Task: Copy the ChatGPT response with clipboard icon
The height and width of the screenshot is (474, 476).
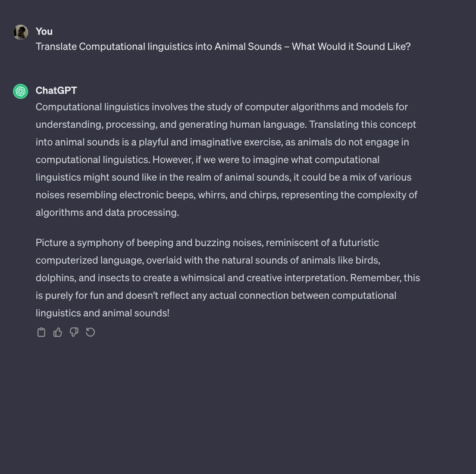Action: 41,332
